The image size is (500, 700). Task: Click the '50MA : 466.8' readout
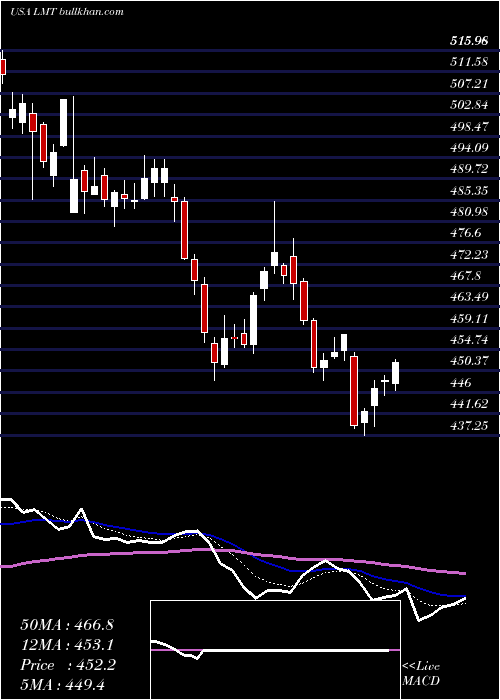click(67, 625)
